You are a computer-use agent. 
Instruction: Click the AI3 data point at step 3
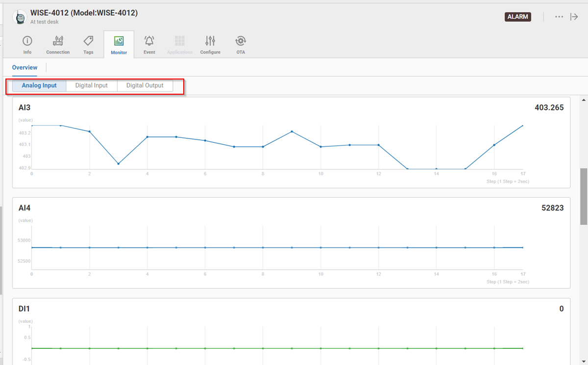119,164
